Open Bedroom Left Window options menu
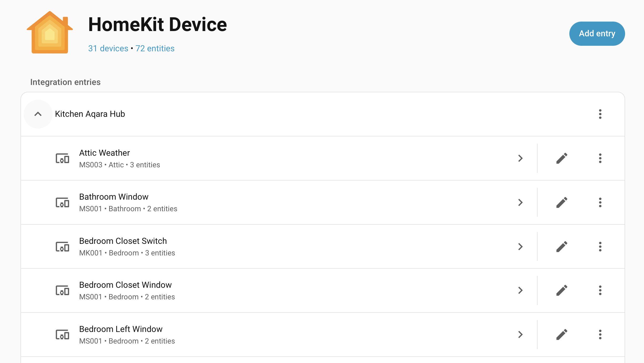Image resolution: width=644 pixels, height=363 pixels. pyautogui.click(x=600, y=335)
